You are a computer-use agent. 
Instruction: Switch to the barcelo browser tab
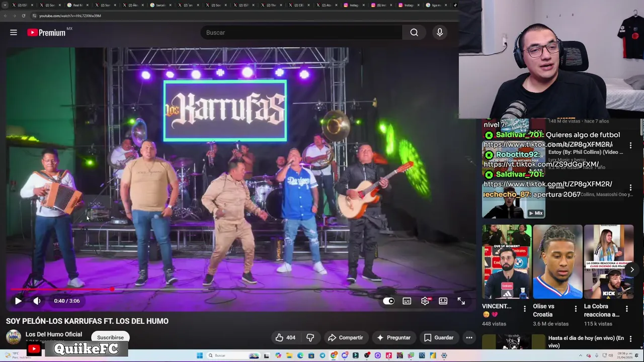(160, 5)
